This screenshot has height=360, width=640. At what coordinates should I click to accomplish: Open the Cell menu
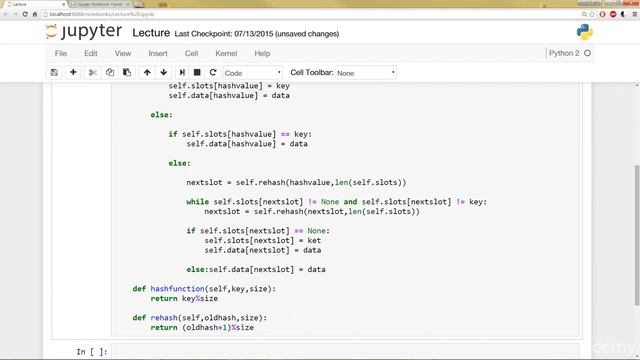[191, 53]
